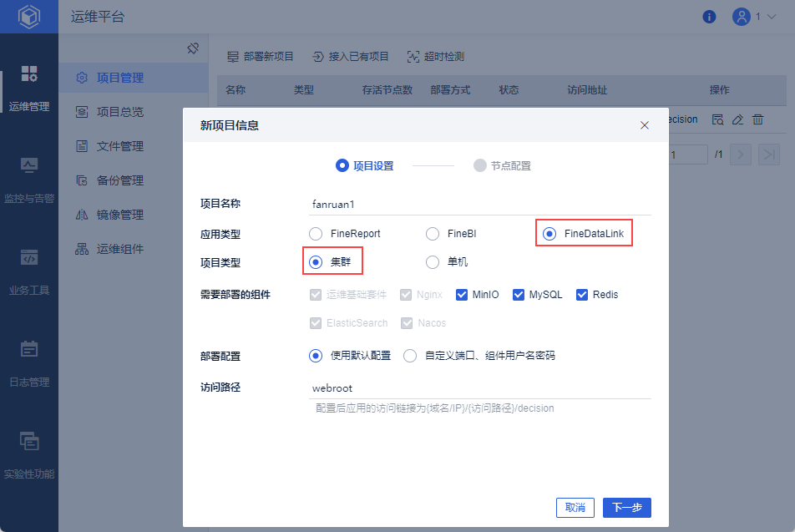Viewport: 795px width, 532px height.
Task: Toggle the Redis component checkbox
Action: point(582,295)
